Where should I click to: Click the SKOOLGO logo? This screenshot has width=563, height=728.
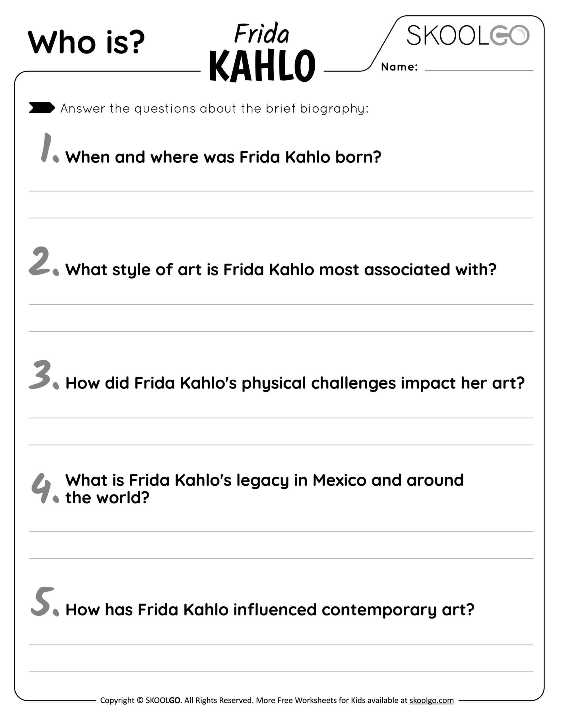tap(467, 35)
